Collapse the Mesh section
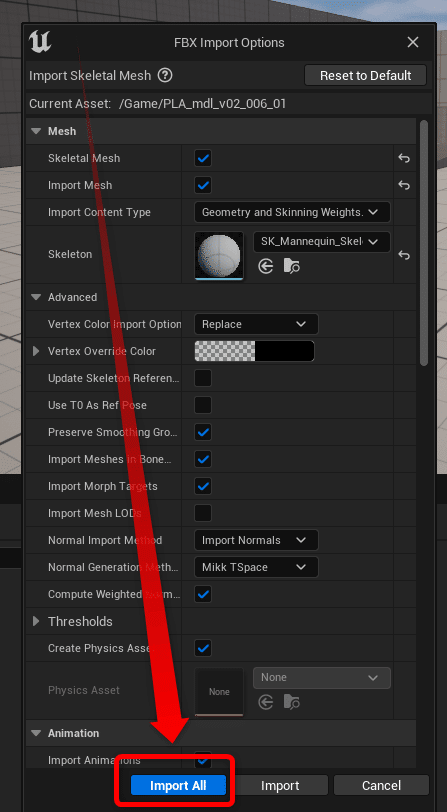This screenshot has height=812, width=447. tap(36, 132)
